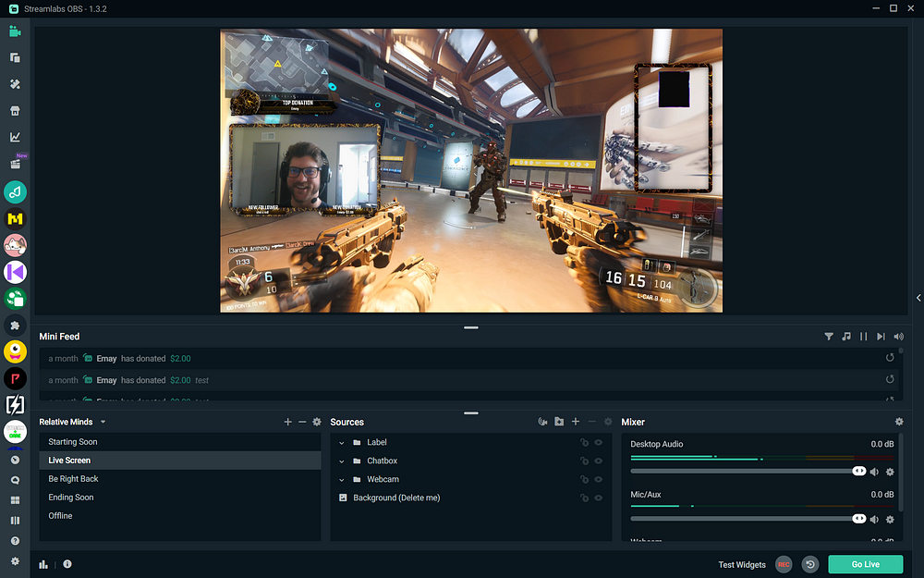The width and height of the screenshot is (924, 578).
Task: Launch the red P app icon
Action: point(15,378)
